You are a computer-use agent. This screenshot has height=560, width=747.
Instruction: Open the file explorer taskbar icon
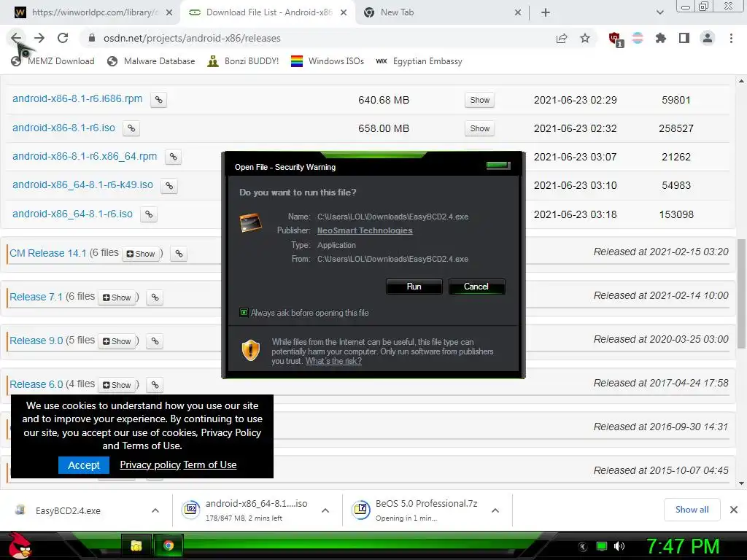(136, 545)
